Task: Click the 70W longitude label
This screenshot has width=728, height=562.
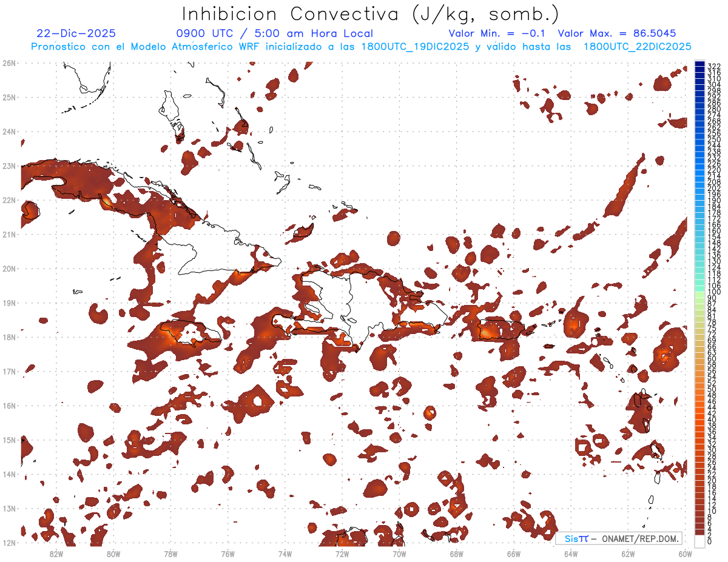Action: (399, 553)
